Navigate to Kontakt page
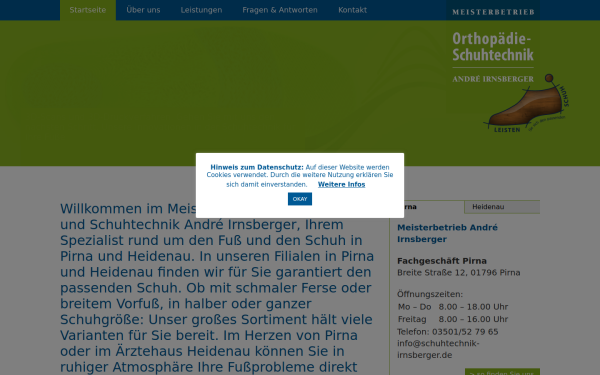600x375 pixels. pos(352,10)
